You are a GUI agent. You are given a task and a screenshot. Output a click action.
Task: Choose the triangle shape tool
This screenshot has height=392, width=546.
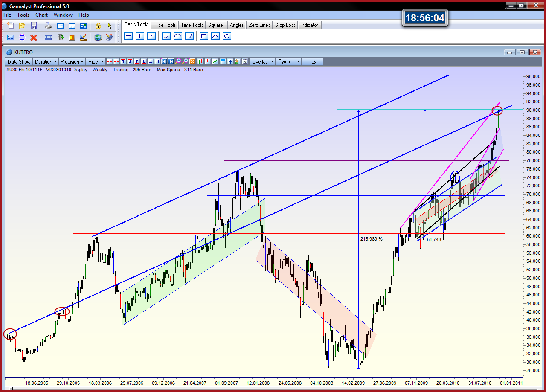[x=215, y=36]
